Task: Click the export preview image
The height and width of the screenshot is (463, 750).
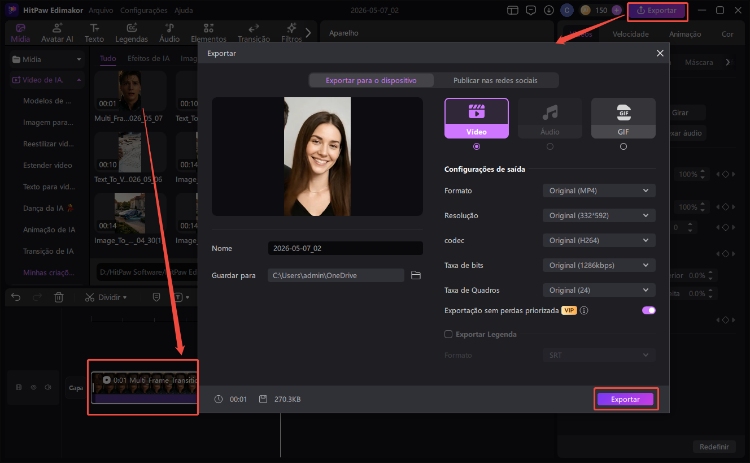Action: (x=317, y=156)
